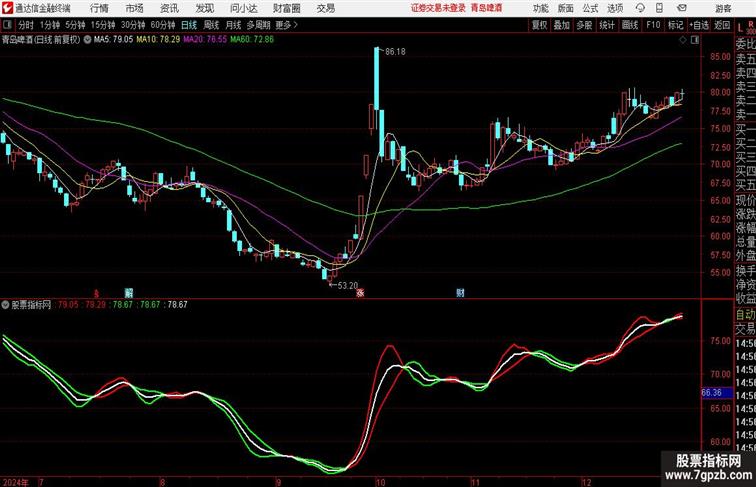Toggle the side panel icon beside diamond

click(695, 40)
